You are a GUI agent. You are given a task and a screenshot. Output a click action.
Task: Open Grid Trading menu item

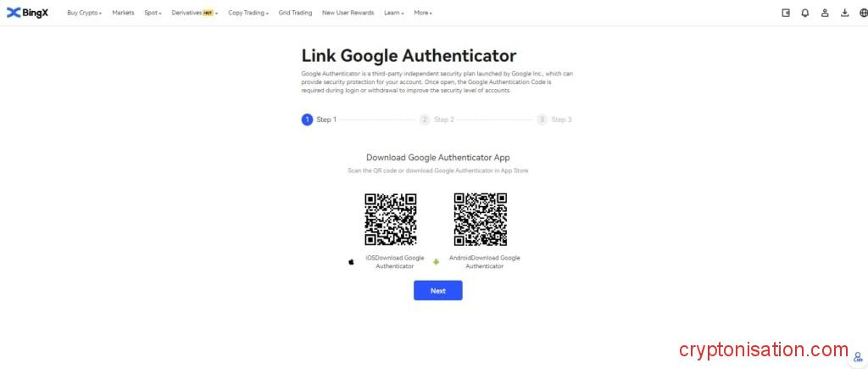point(295,13)
